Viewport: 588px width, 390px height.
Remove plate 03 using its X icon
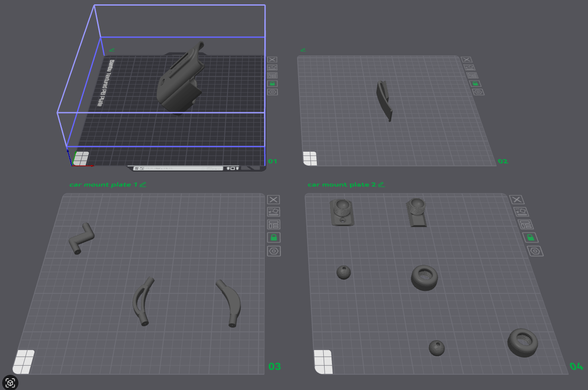pyautogui.click(x=273, y=200)
